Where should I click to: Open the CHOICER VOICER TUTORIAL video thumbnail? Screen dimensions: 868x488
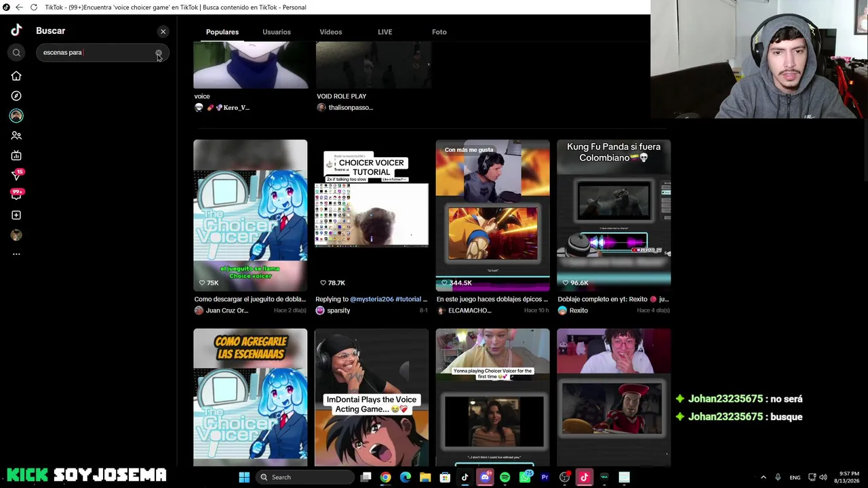pos(372,216)
